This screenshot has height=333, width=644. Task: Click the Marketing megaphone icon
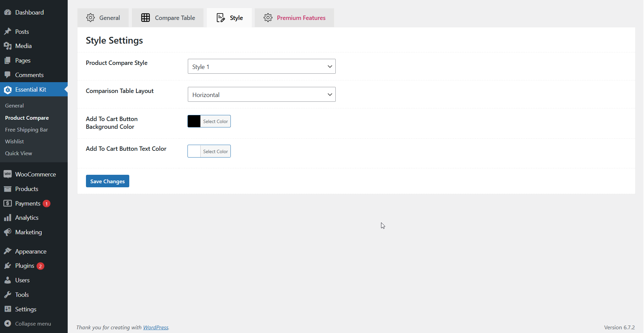pos(7,232)
